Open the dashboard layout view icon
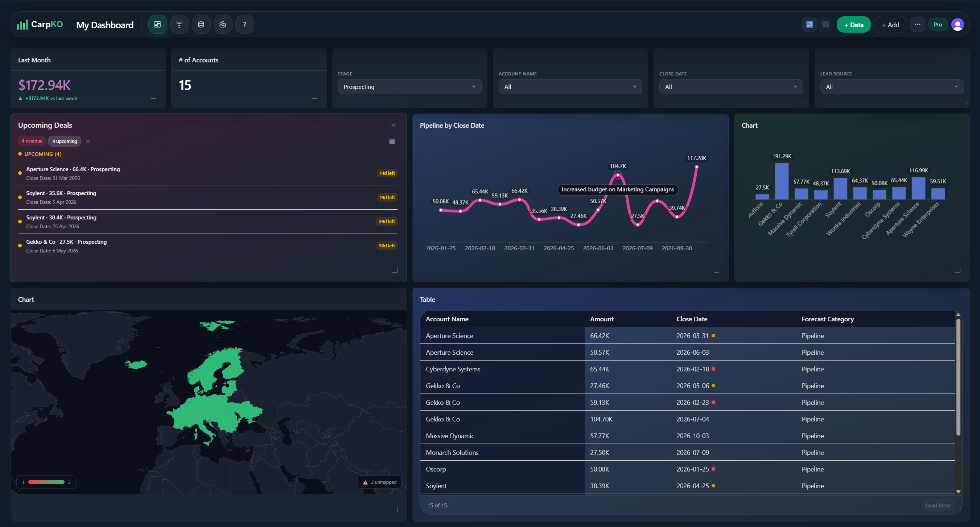Image resolution: width=980 pixels, height=527 pixels. (157, 25)
